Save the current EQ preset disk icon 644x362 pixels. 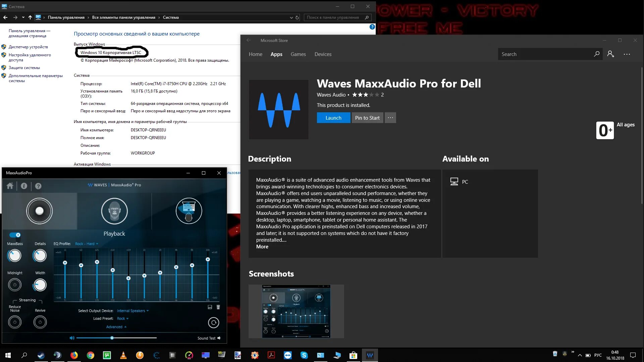coord(210,307)
